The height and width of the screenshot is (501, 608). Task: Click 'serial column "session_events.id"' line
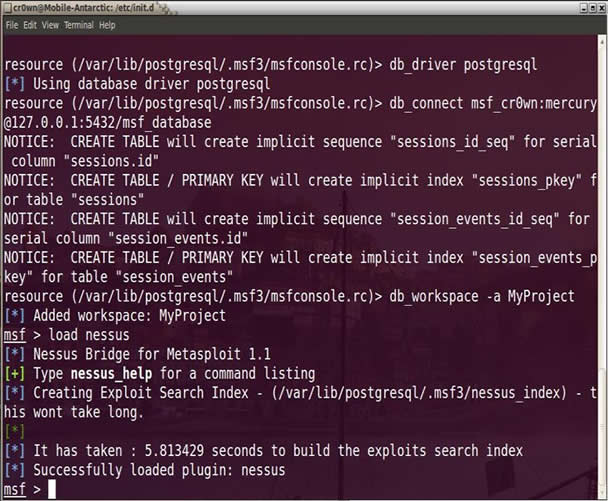[x=126, y=239]
